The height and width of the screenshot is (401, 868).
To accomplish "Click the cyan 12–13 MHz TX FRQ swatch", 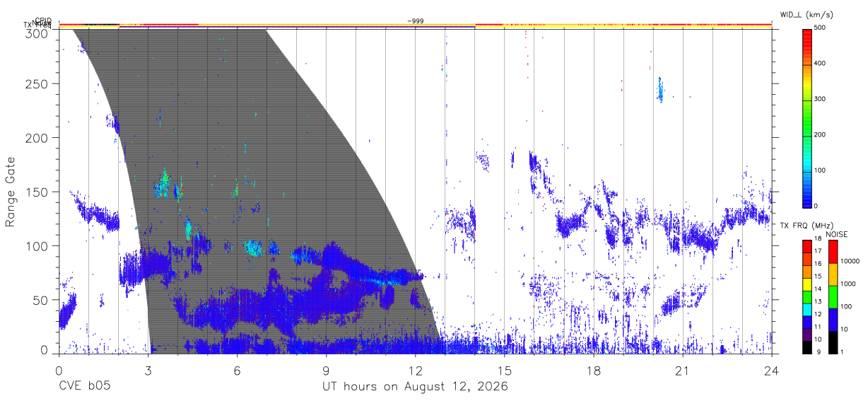I will coord(807,309).
